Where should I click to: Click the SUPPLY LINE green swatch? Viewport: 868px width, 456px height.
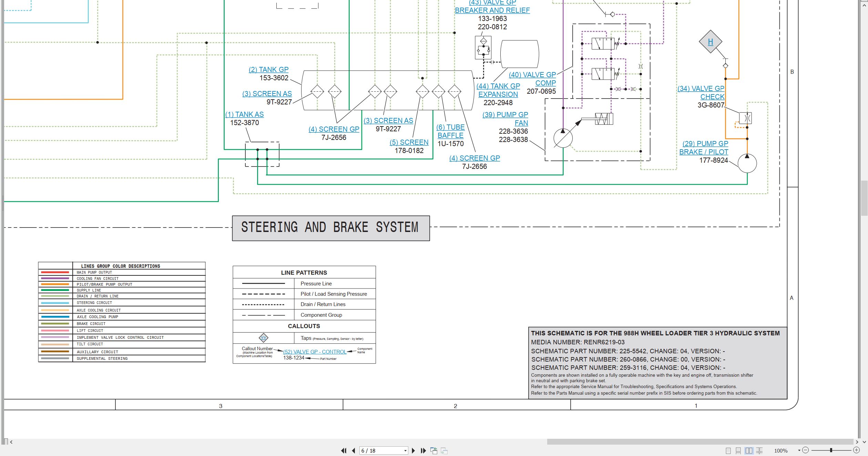[55, 290]
